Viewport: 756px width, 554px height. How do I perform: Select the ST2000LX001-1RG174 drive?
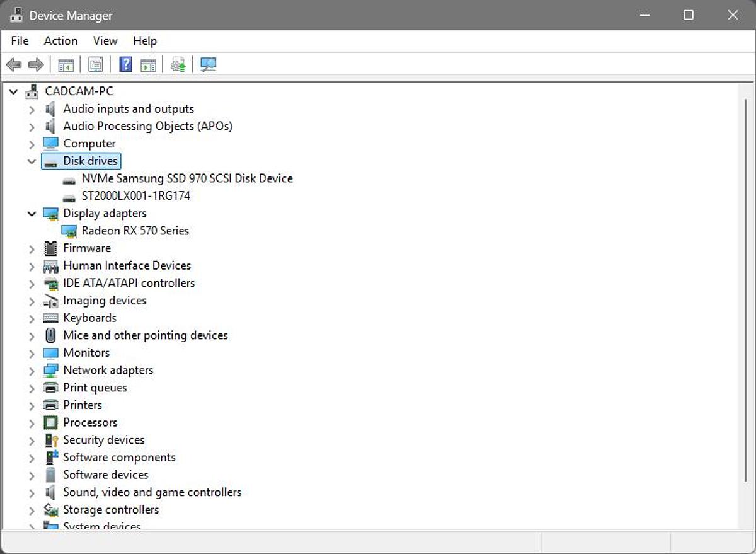[x=135, y=196]
